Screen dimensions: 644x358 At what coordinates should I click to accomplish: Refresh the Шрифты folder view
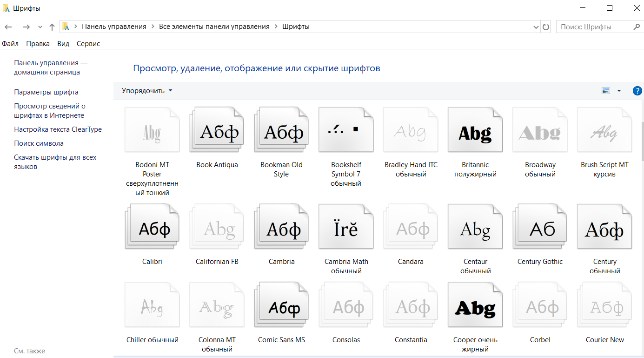[546, 27]
